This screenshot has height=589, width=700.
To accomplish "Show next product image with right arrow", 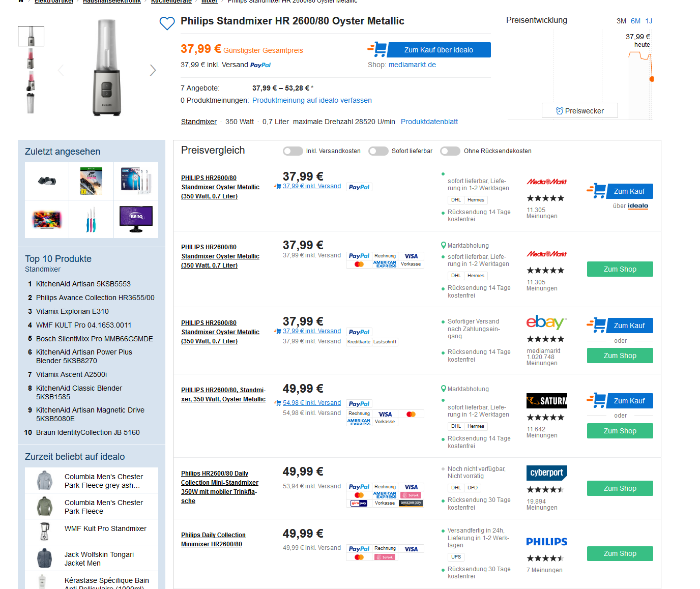I will pos(153,70).
